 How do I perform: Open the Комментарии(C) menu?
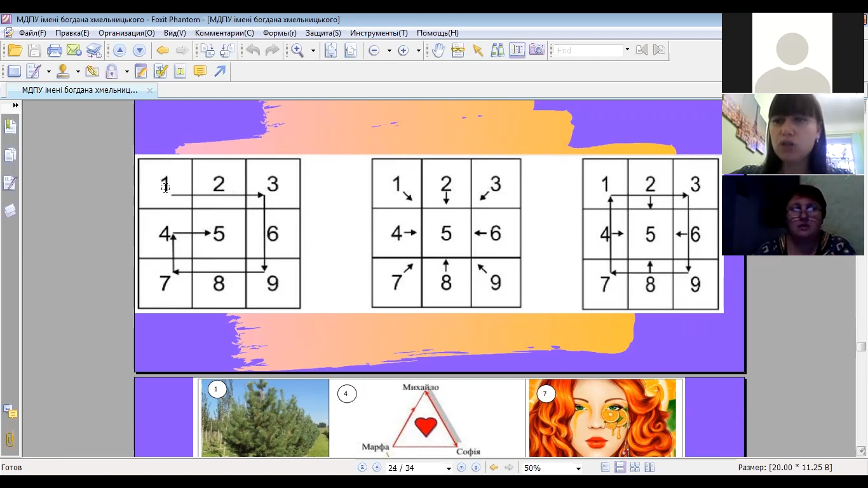click(224, 33)
